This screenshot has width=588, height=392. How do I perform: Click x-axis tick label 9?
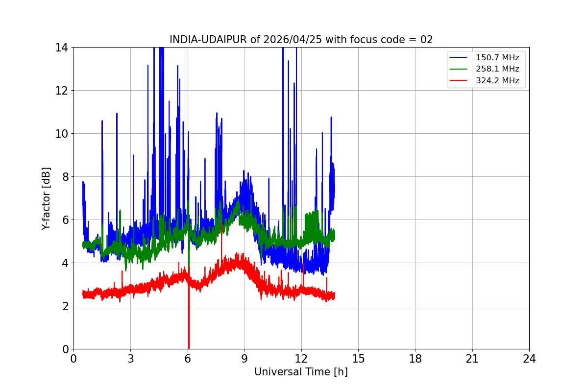point(245,359)
